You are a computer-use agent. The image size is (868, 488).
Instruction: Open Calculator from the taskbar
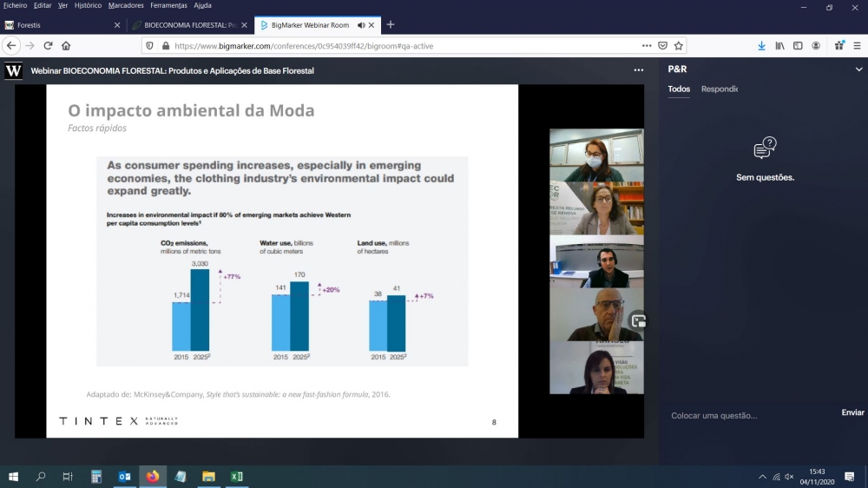click(x=96, y=477)
